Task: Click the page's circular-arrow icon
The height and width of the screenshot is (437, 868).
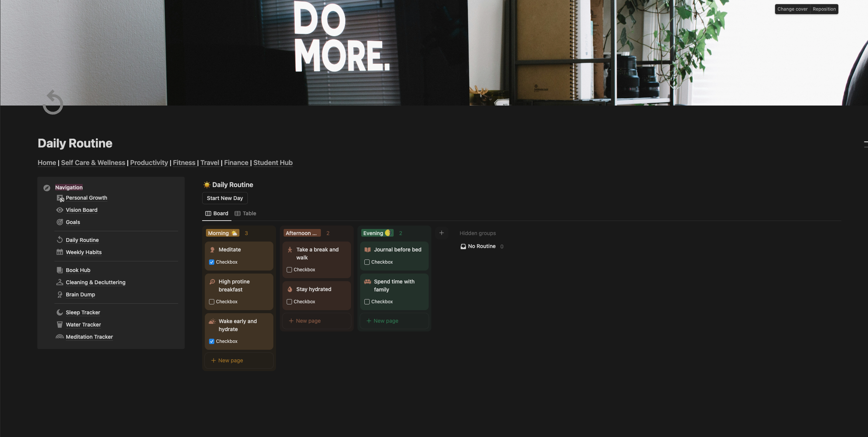Action: point(53,102)
